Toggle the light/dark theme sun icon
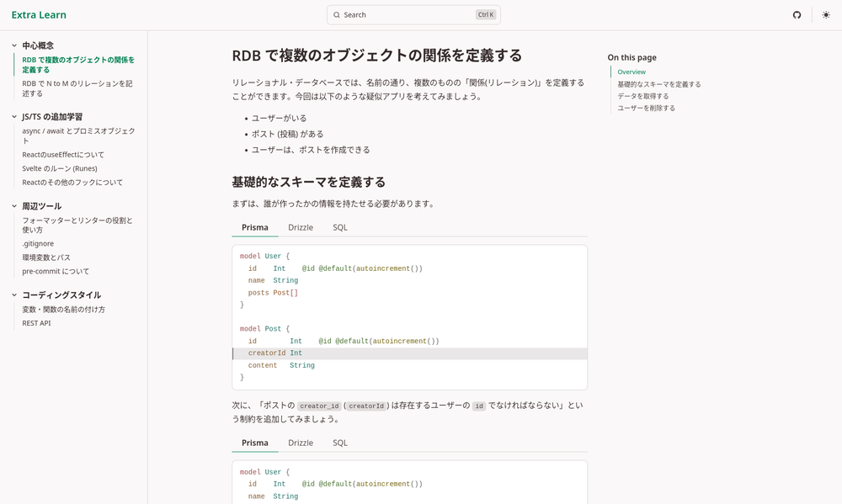 click(x=824, y=14)
